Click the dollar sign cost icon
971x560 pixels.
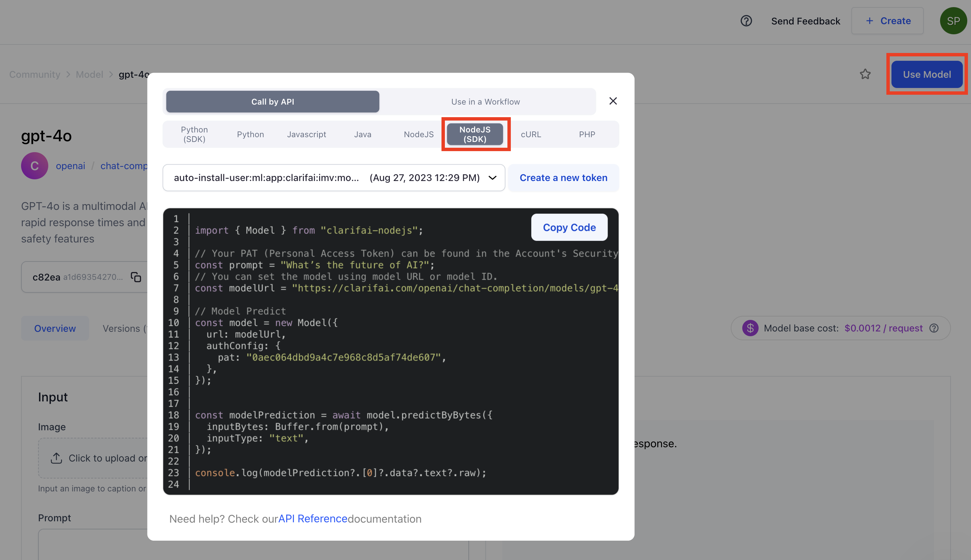(x=750, y=328)
